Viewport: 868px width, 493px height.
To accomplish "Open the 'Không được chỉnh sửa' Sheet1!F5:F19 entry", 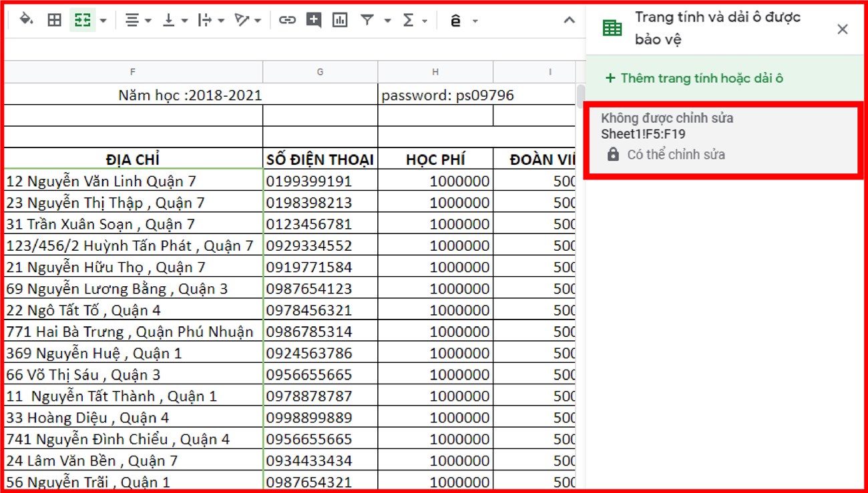I will (724, 139).
